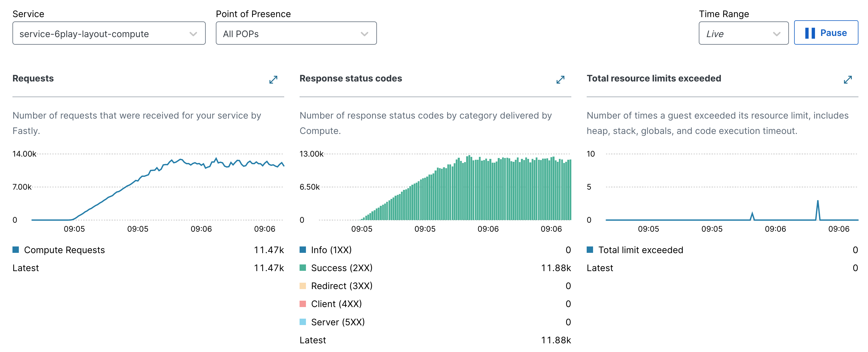Click the chevron in the All POPs selector
This screenshot has height=352, width=868.
coord(364,34)
